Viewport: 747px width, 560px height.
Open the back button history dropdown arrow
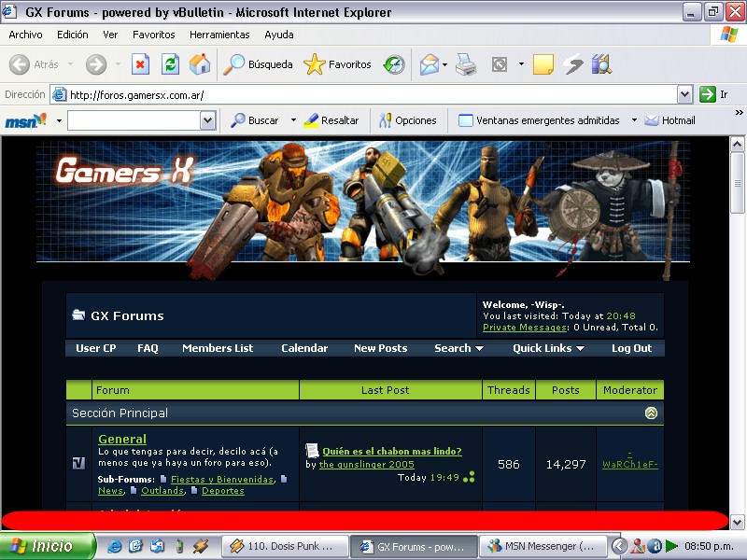pyautogui.click(x=71, y=64)
